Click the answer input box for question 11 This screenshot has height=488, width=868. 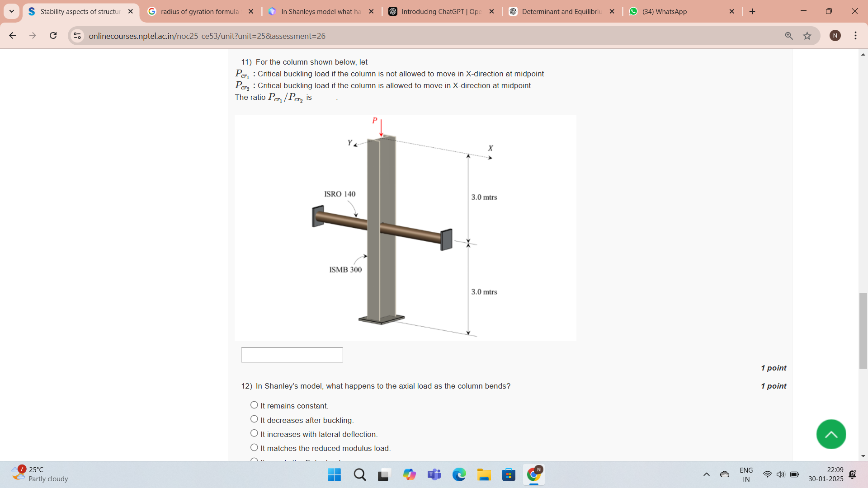click(292, 355)
